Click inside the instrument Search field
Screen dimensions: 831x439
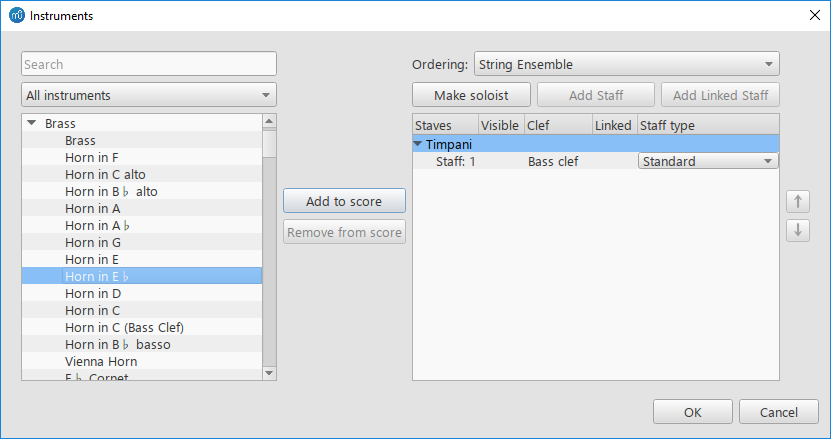click(x=149, y=64)
